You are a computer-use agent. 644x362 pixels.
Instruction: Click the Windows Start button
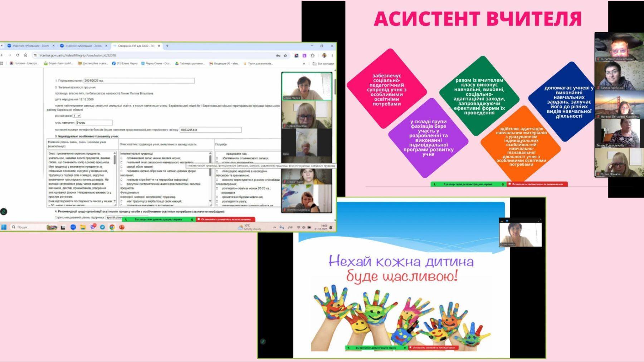pos(4,227)
